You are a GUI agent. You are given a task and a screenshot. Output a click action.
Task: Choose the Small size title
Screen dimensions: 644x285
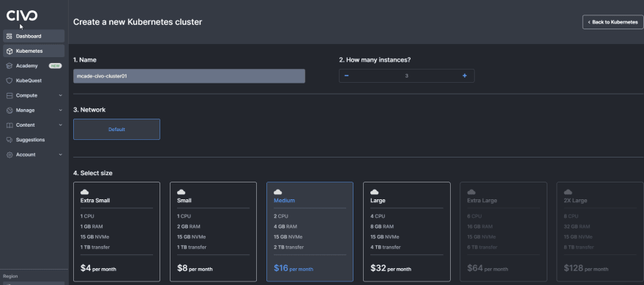coord(184,201)
